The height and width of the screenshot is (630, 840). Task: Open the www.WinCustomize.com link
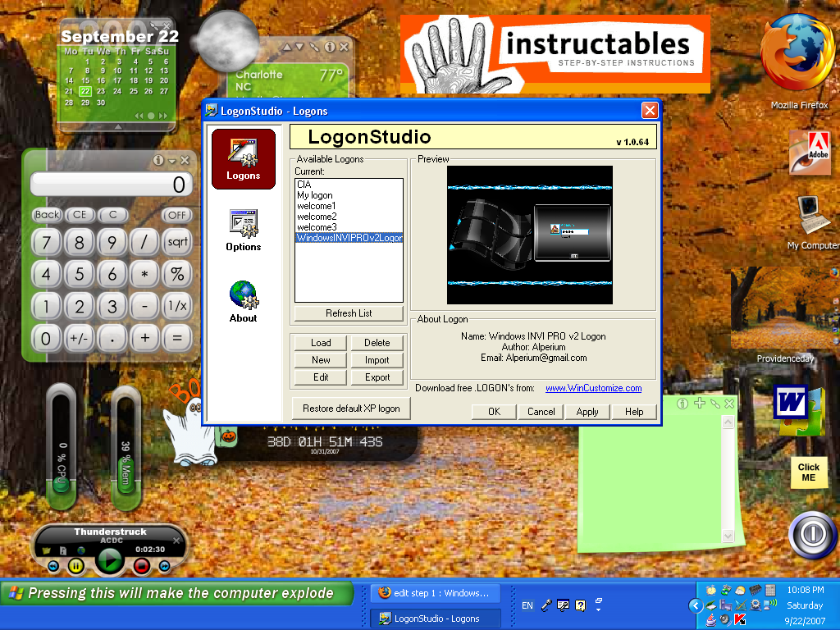point(594,388)
